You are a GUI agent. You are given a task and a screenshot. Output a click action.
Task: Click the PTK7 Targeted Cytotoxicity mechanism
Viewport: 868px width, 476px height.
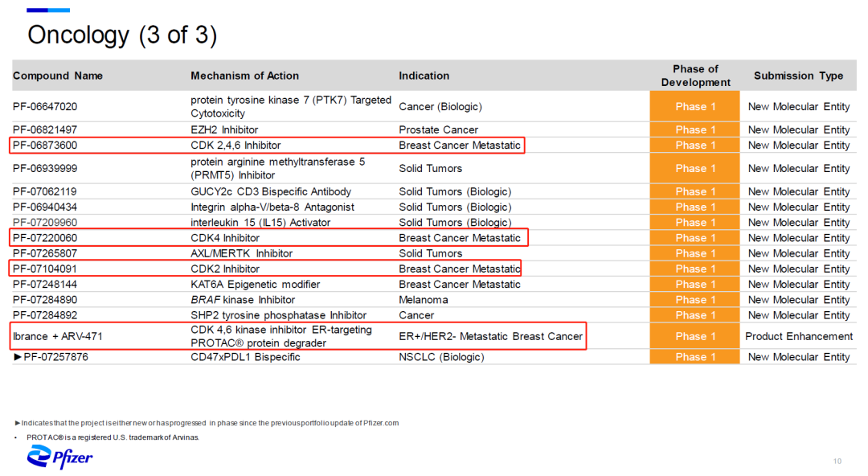click(291, 106)
